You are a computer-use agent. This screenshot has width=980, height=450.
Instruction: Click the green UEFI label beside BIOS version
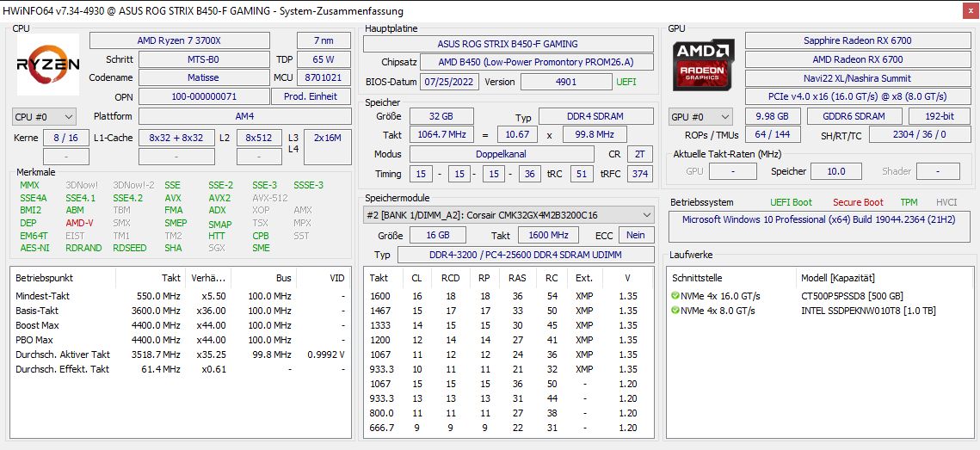pos(626,82)
